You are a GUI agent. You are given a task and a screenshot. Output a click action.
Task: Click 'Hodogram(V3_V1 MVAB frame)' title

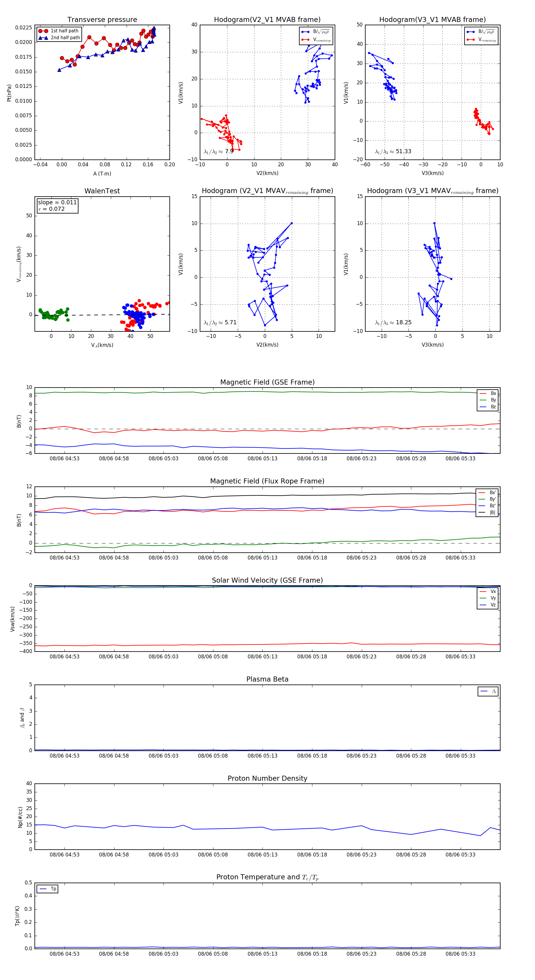point(432,20)
